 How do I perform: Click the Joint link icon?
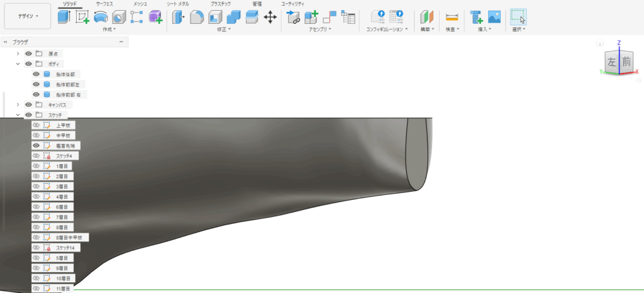pos(293,18)
